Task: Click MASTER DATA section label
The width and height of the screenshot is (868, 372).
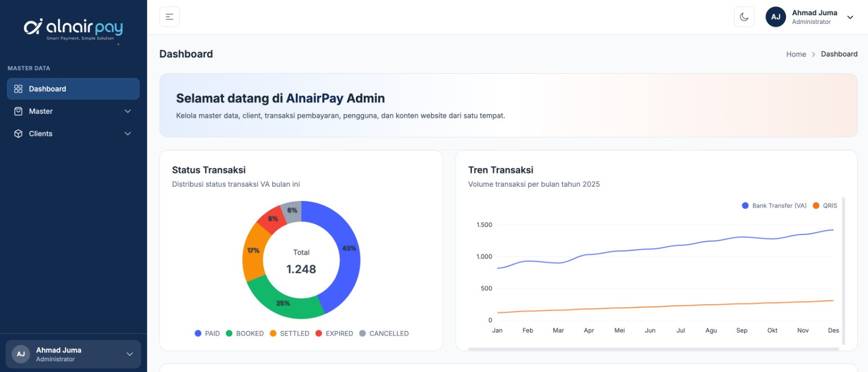Action: click(x=29, y=68)
